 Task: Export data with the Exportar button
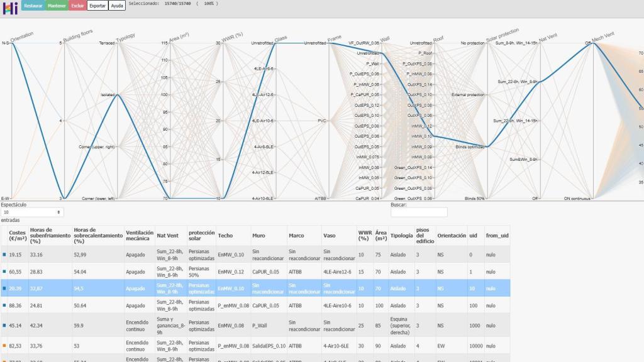click(x=97, y=5)
